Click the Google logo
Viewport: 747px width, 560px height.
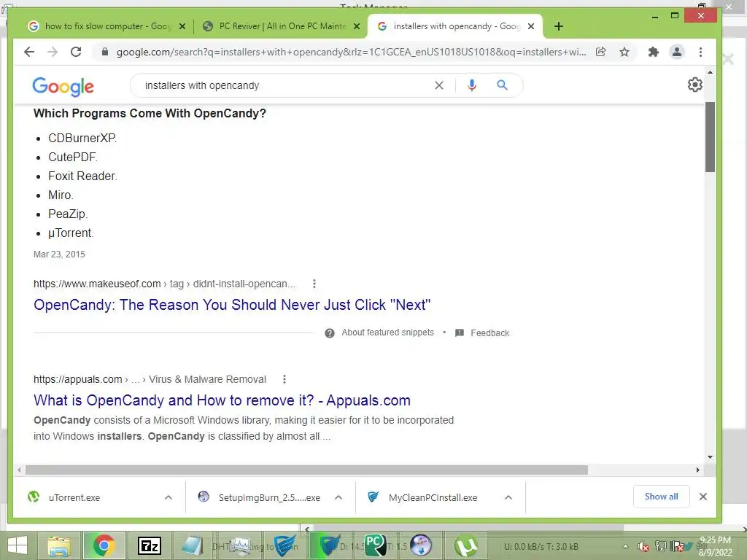click(x=63, y=86)
